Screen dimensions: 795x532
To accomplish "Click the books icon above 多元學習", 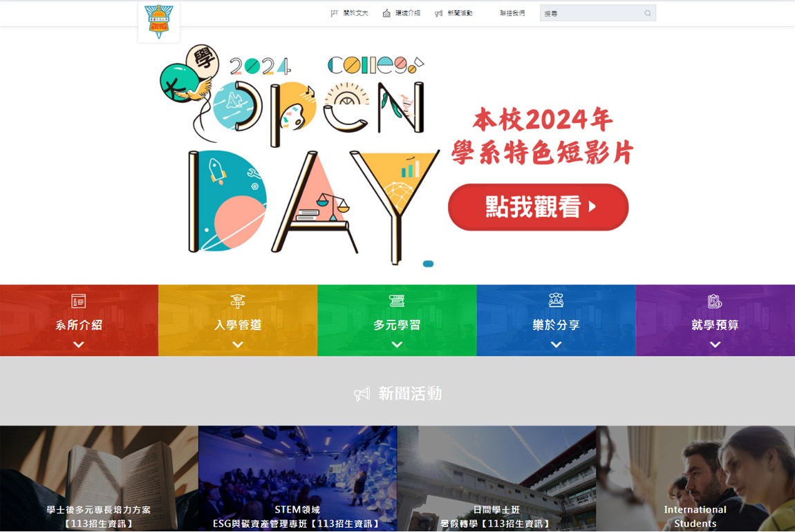I will 397,301.
